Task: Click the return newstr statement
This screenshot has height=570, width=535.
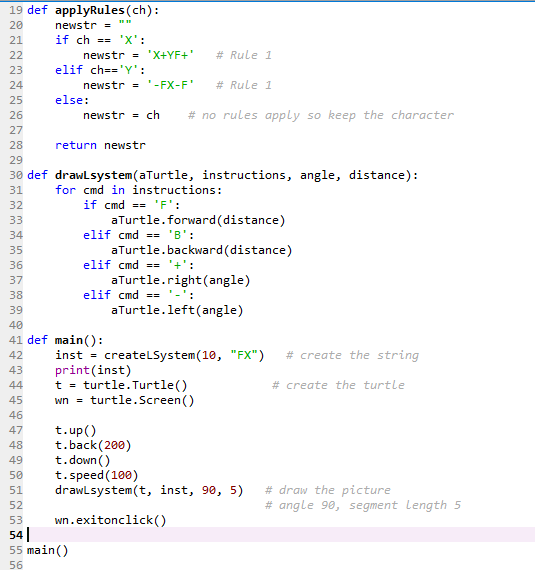Action: point(100,145)
